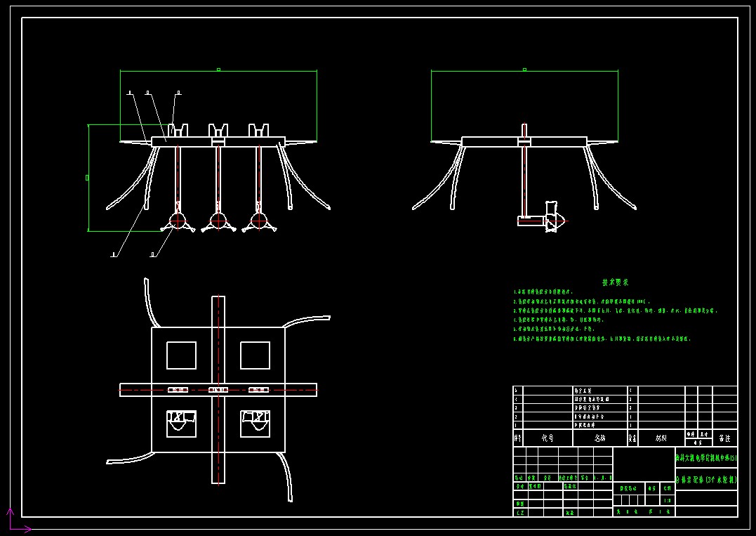
Task: Select the leftmost turbine wheel in front view
Action: click(178, 221)
